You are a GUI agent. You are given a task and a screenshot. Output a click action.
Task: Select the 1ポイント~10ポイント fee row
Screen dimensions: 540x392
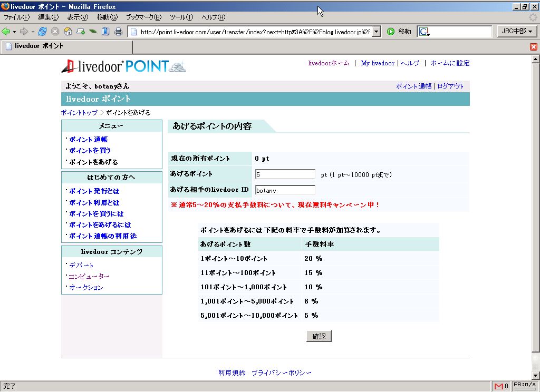coord(319,258)
